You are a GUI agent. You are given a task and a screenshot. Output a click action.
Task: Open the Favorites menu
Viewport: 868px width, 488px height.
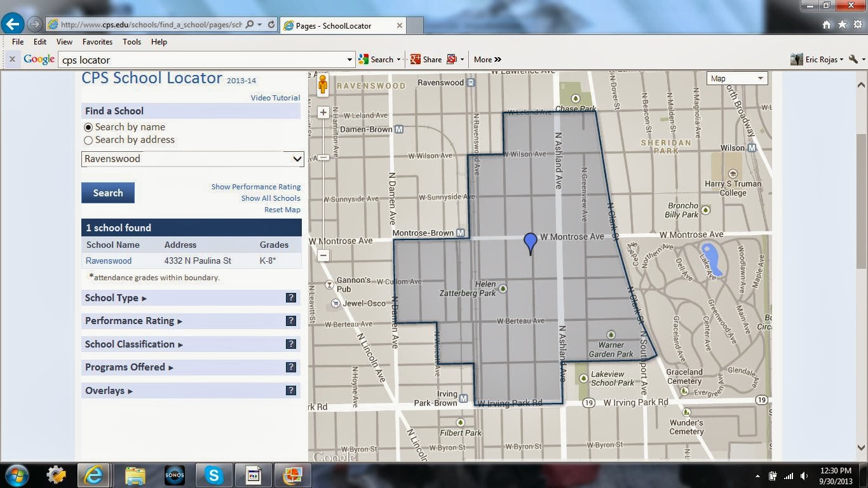97,41
